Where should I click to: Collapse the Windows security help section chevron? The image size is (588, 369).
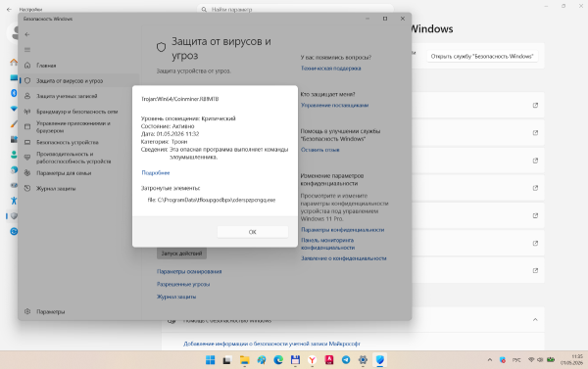(x=535, y=319)
